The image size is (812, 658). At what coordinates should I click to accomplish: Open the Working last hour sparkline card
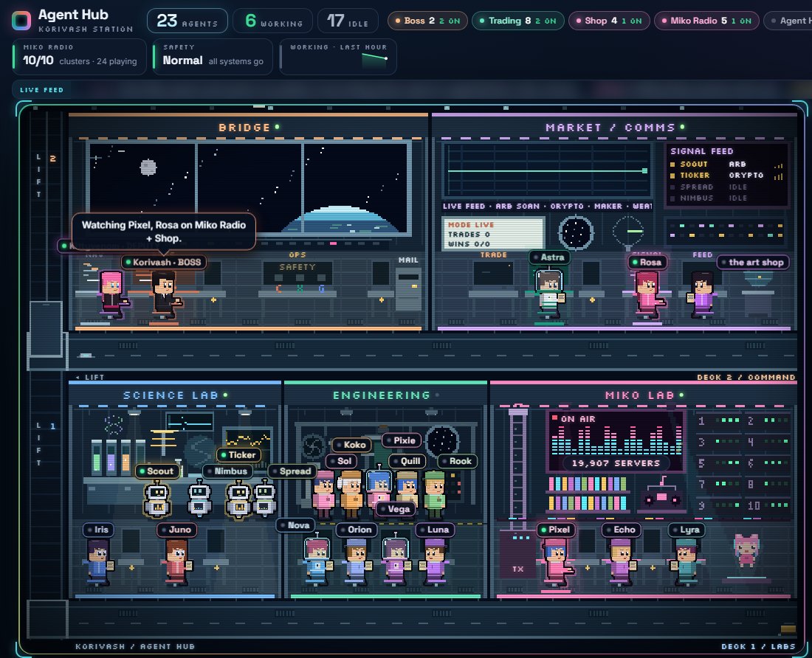pyautogui.click(x=338, y=56)
